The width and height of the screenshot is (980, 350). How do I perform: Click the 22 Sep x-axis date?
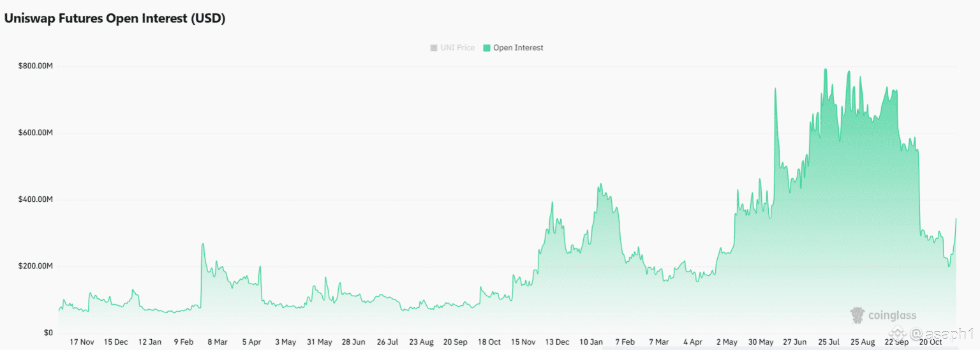[897, 342]
